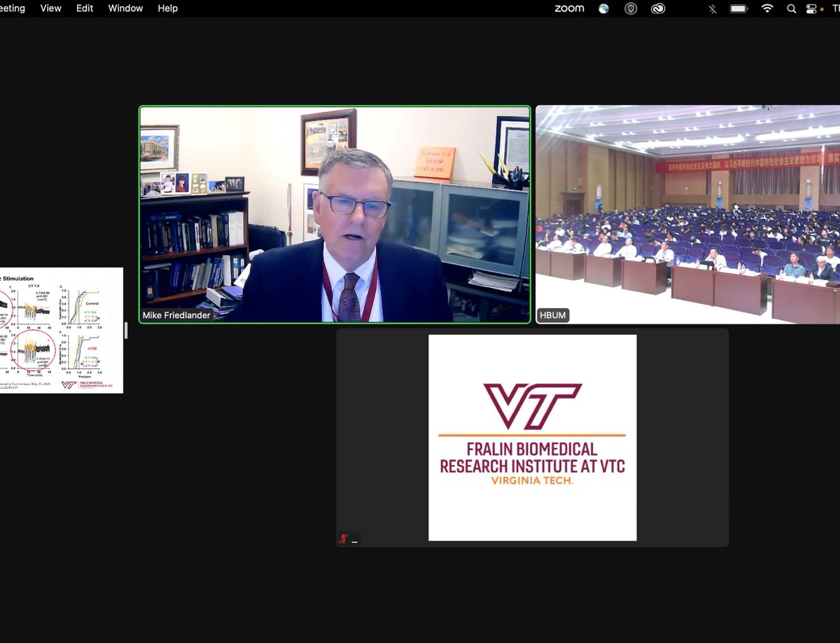The height and width of the screenshot is (643, 840).
Task: Select the HBUM video tile
Action: click(x=688, y=214)
